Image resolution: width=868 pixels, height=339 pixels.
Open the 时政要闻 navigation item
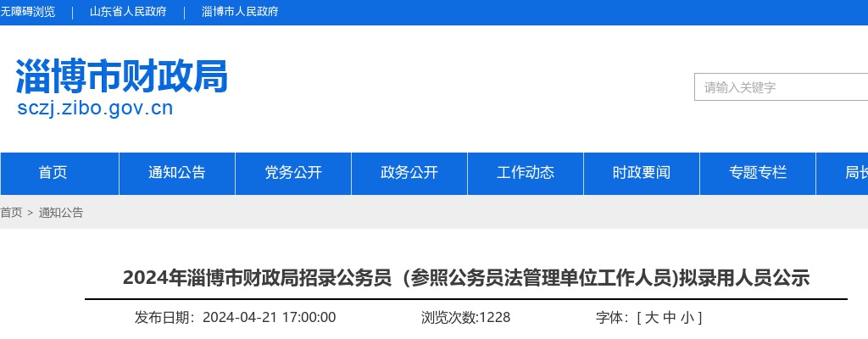click(642, 173)
